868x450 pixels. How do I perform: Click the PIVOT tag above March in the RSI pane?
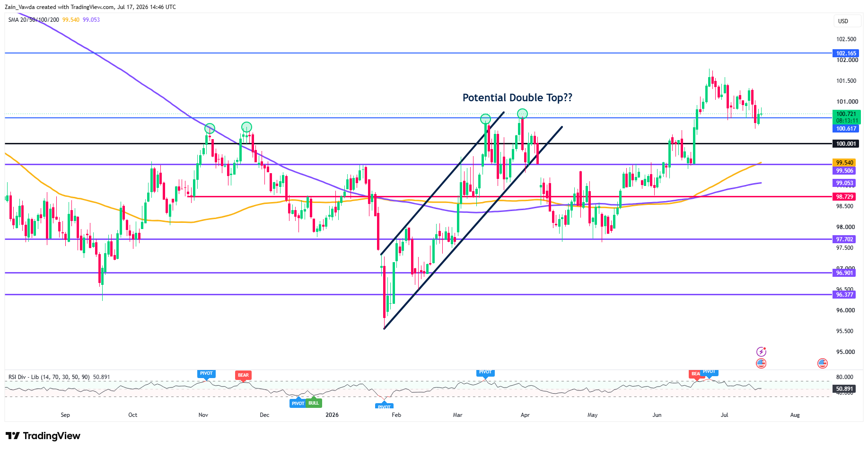click(x=485, y=372)
